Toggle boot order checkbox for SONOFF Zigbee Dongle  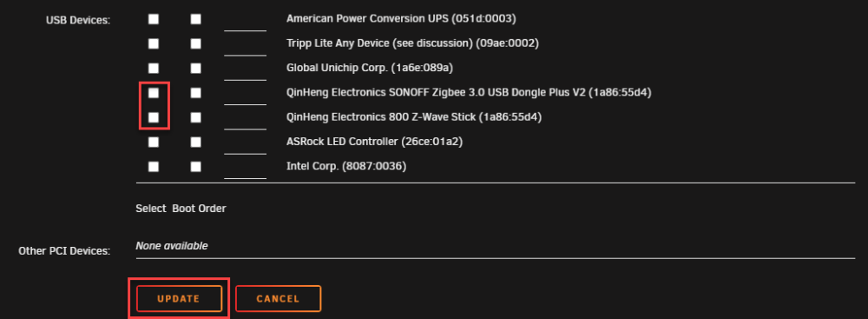(196, 93)
